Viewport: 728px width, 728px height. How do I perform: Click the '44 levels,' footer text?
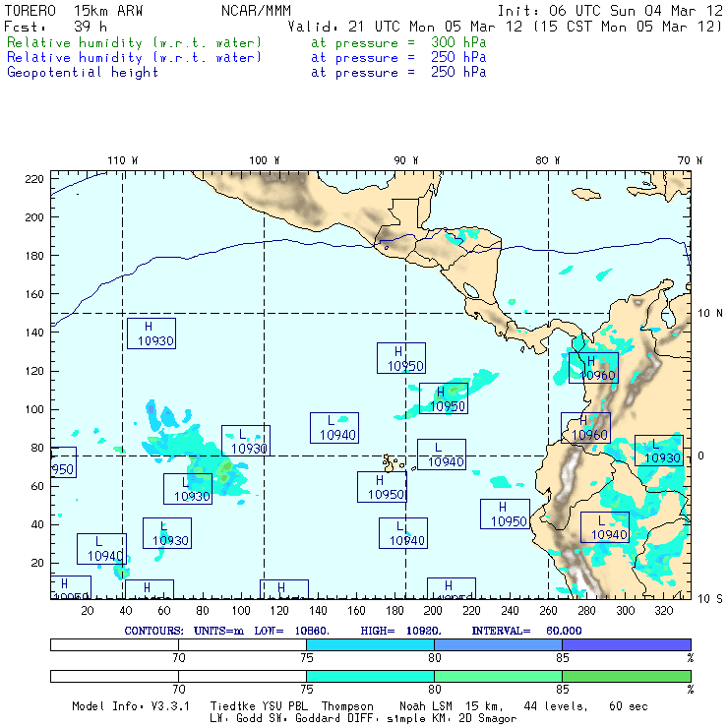tap(555, 706)
